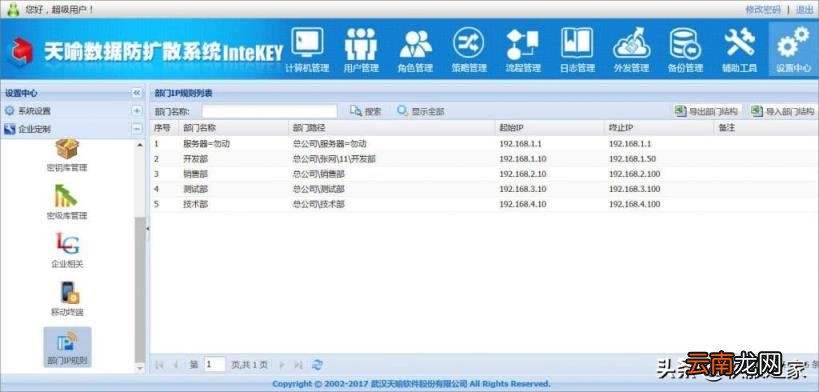Select the 技术部 department row
This screenshot has height=392, width=819.
pyautogui.click(x=484, y=204)
